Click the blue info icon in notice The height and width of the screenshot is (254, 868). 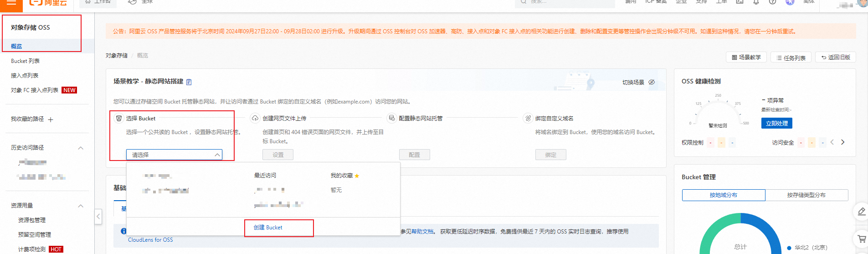(123, 231)
